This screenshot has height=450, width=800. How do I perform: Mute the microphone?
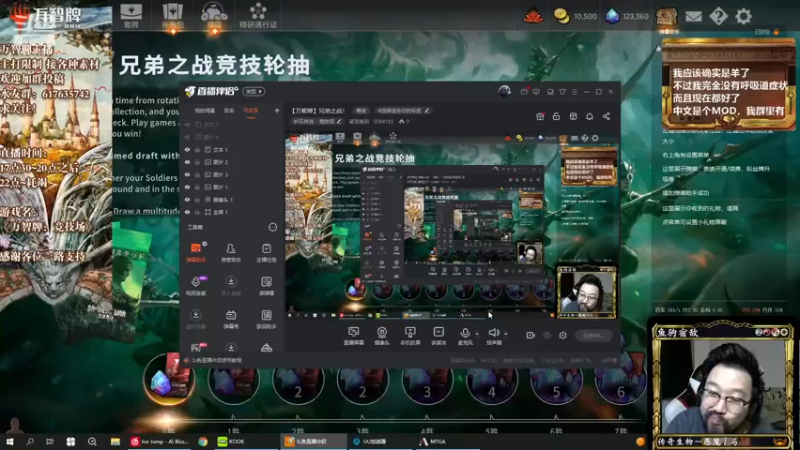[465, 336]
